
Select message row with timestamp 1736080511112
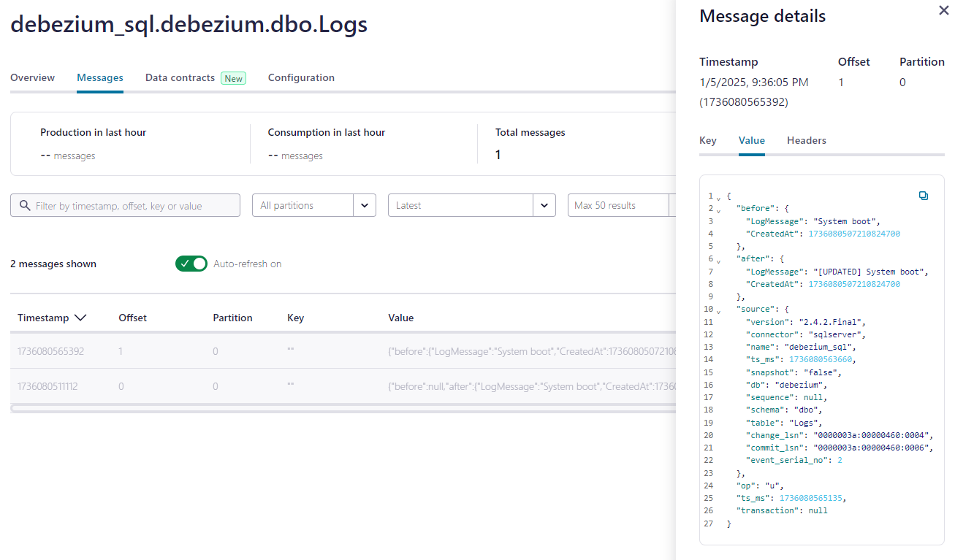tap(343, 386)
